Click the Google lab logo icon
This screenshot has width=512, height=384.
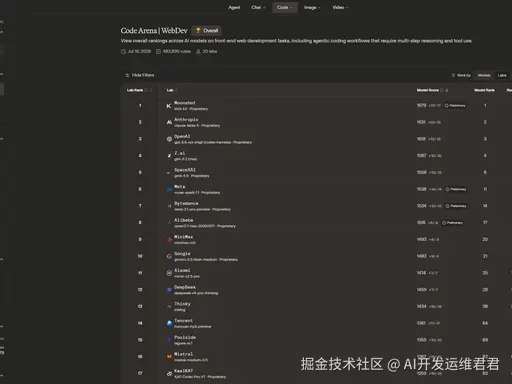click(169, 256)
